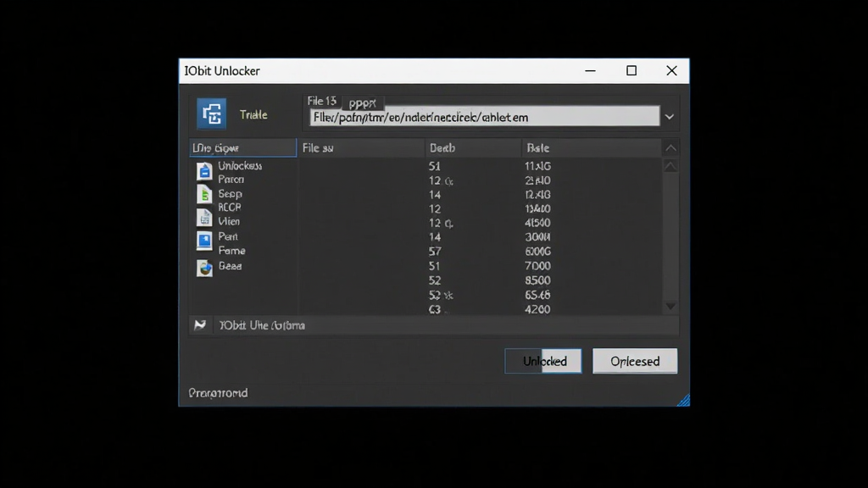Select the green file icon beside Seop
Image resolution: width=868 pixels, height=488 pixels.
[204, 194]
